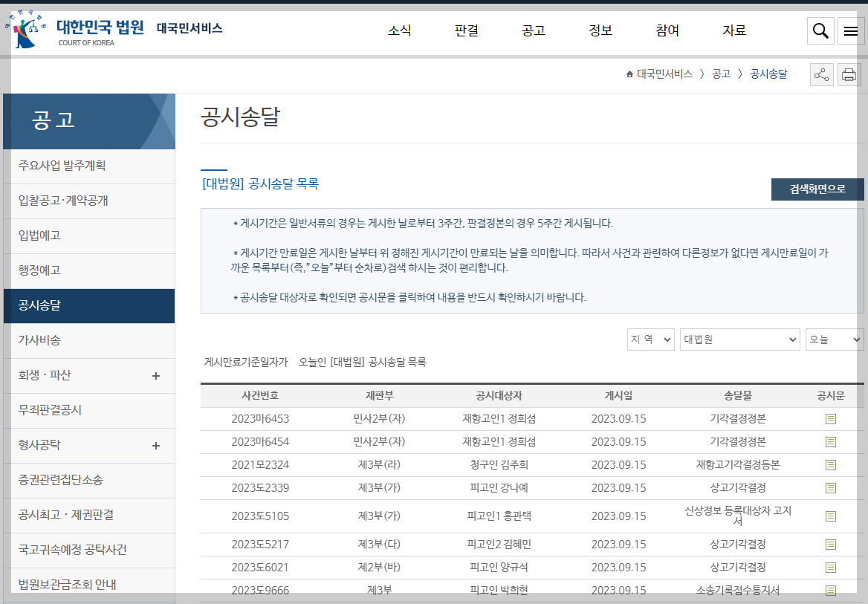Screen dimensions: 868x604
Task: Click recipient 피고인 양규석
Action: click(499, 568)
